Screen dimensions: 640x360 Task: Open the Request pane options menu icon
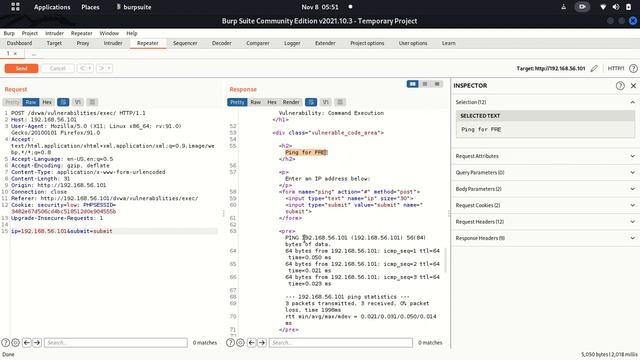tap(92, 102)
